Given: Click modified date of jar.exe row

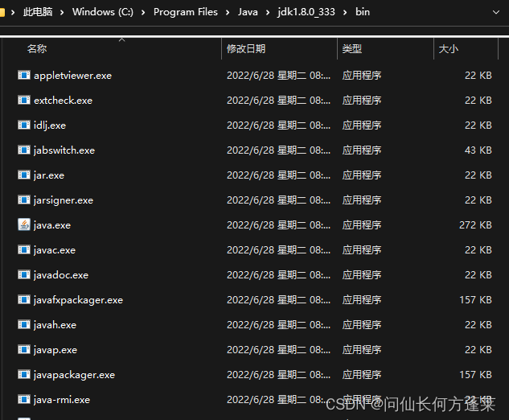Looking at the screenshot, I should [x=278, y=175].
